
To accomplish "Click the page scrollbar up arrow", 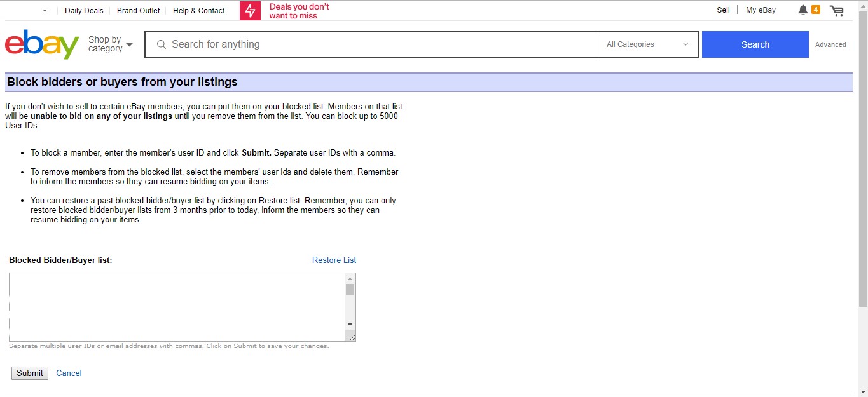I will [x=863, y=5].
